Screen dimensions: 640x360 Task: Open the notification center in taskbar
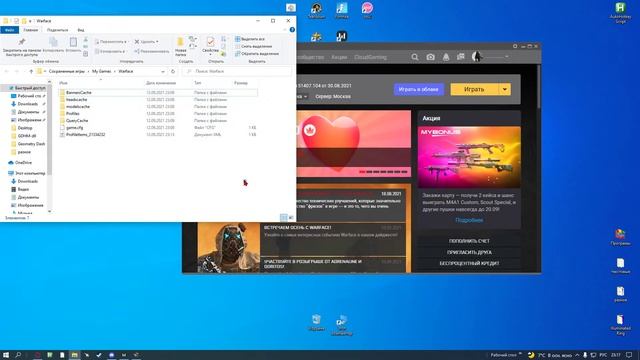coord(630,355)
